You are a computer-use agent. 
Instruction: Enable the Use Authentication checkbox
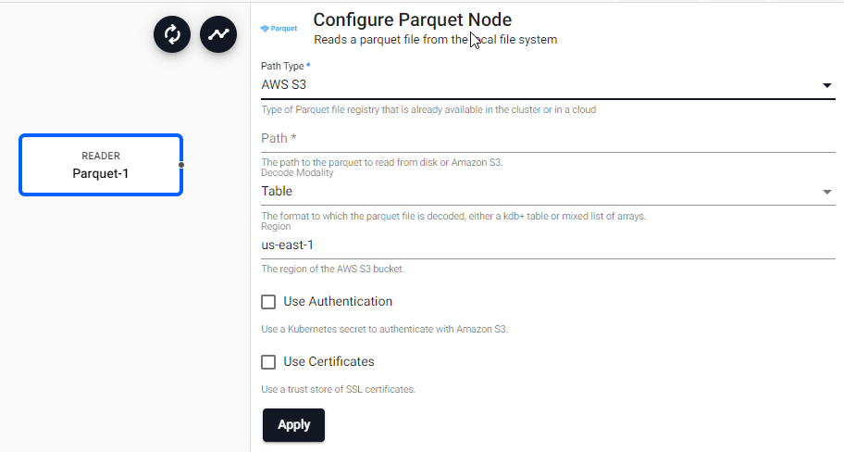[268, 302]
